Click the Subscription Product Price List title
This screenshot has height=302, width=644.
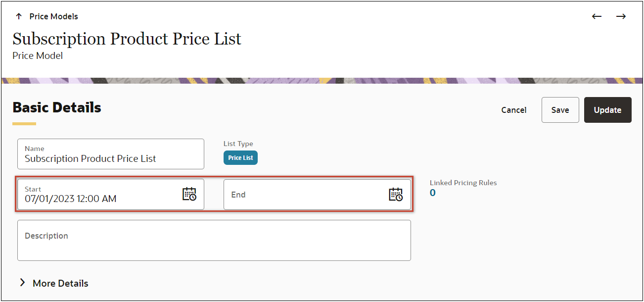(127, 39)
